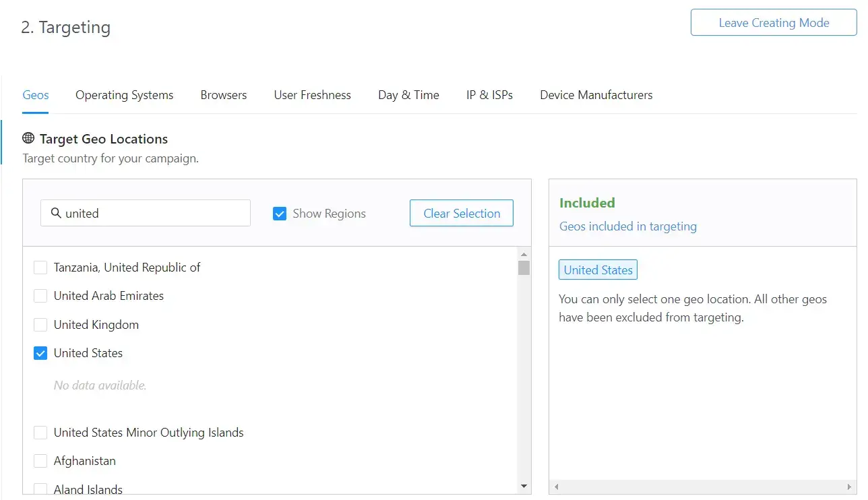Click the 'No data available.' text

click(100, 385)
